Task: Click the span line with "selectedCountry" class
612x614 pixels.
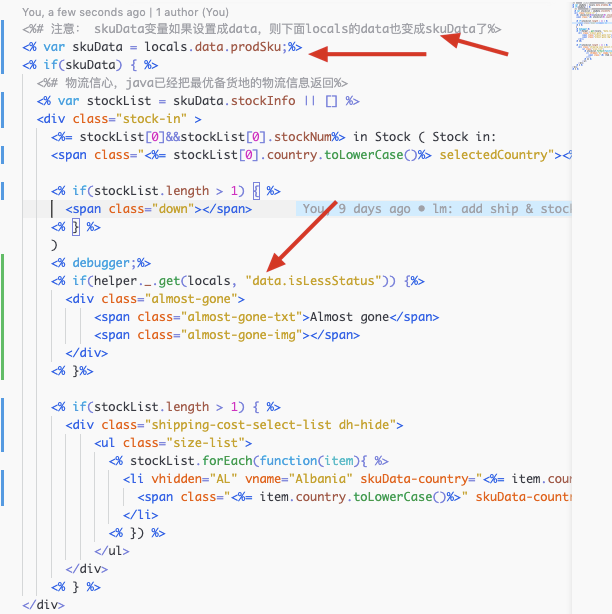Action: point(311,155)
